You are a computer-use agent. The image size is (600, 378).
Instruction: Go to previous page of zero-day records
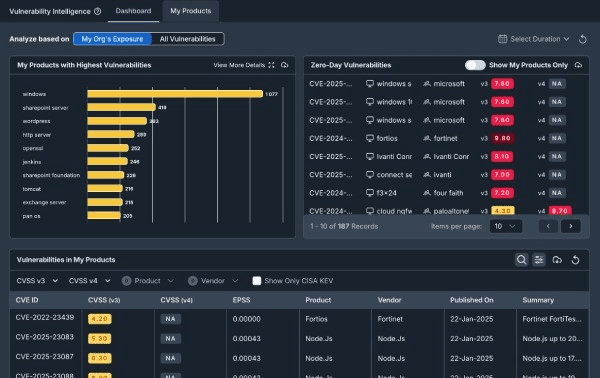click(548, 226)
